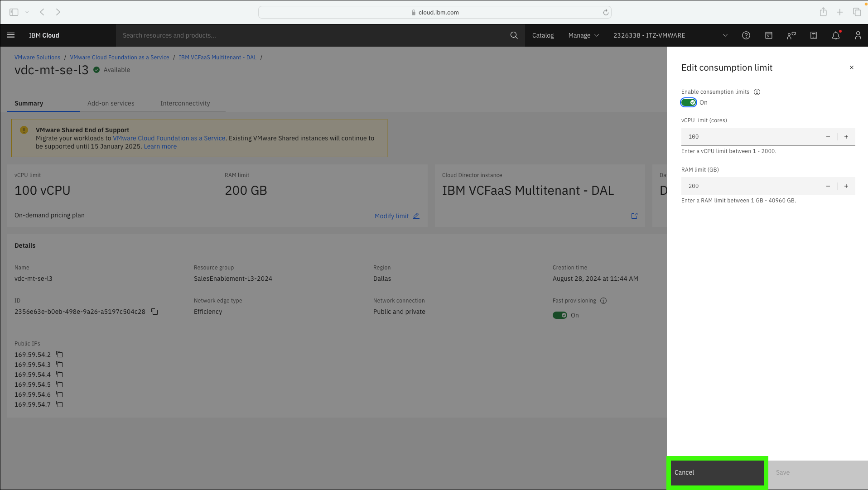This screenshot has width=868, height=490.
Task: Click the search magnifier icon
Action: coord(514,35)
